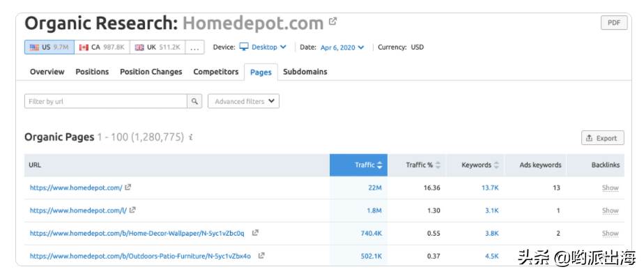Click the PDF button

click(x=614, y=23)
